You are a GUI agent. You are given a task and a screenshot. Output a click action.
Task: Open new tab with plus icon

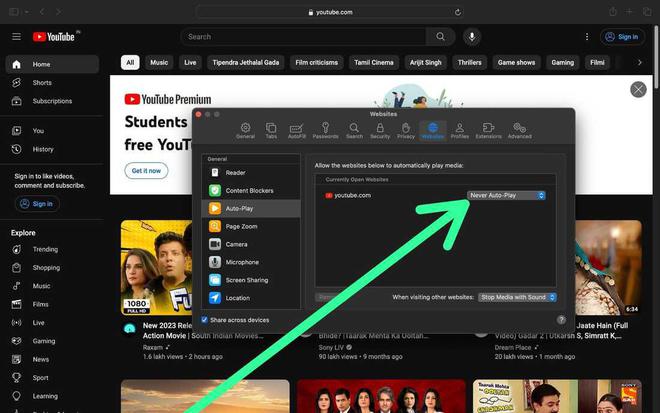click(x=629, y=12)
